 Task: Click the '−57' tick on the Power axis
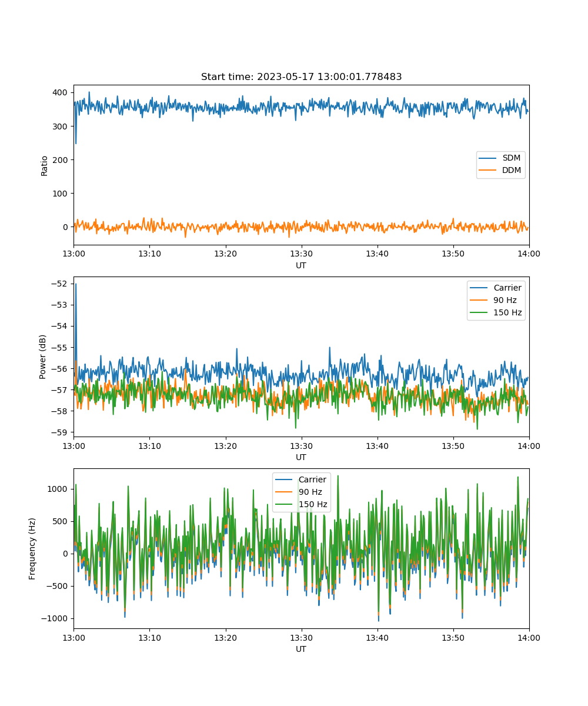click(x=61, y=389)
